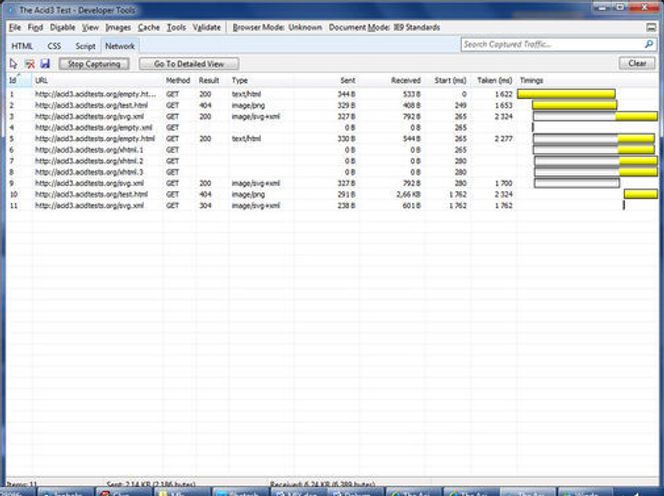Screen dimensions: 664x496
Task: Click timing bar for request 9
Action: (577, 183)
